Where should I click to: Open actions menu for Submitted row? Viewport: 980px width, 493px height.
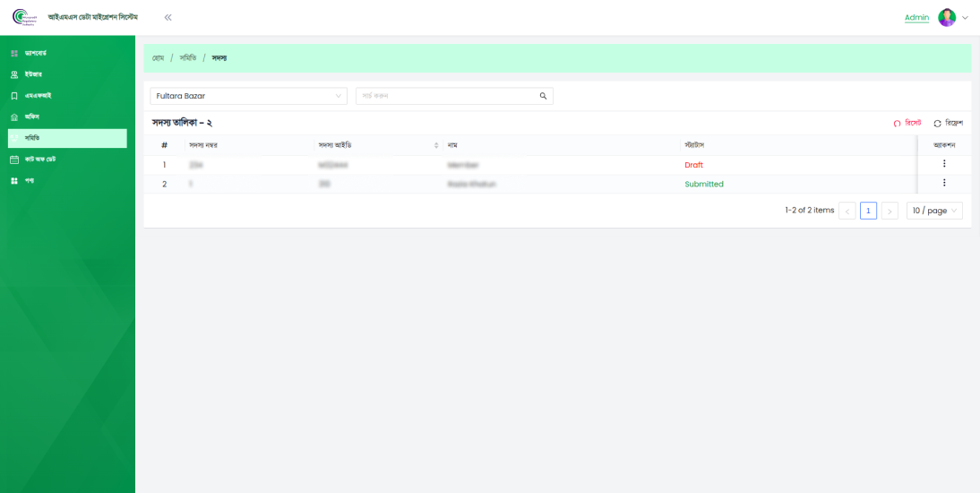tap(944, 183)
